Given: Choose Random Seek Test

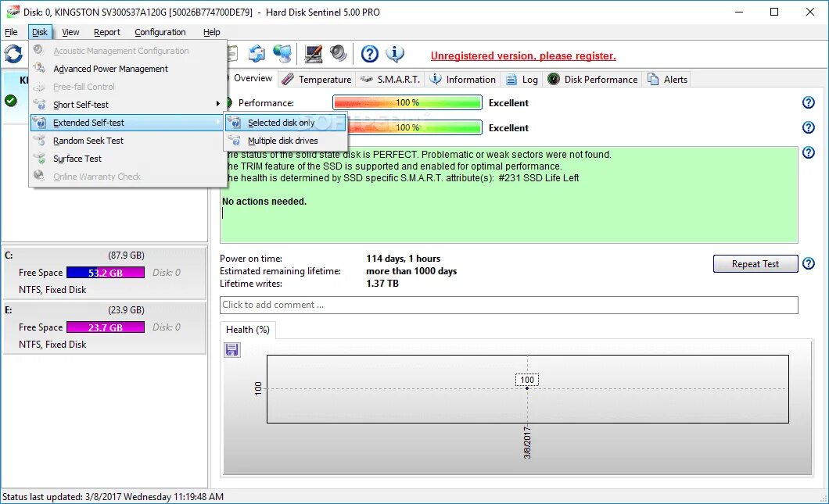Looking at the screenshot, I should [x=127, y=141].
